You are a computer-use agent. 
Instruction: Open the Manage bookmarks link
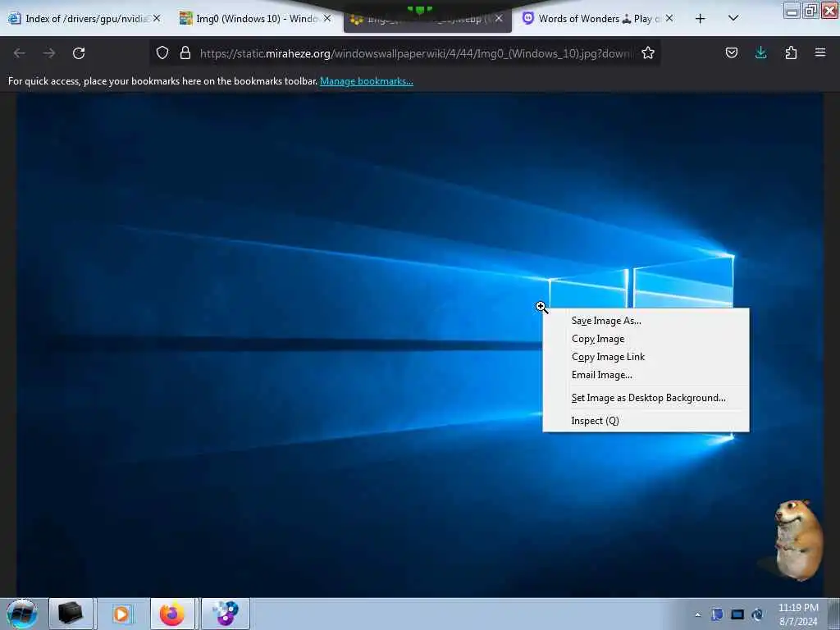pos(367,81)
